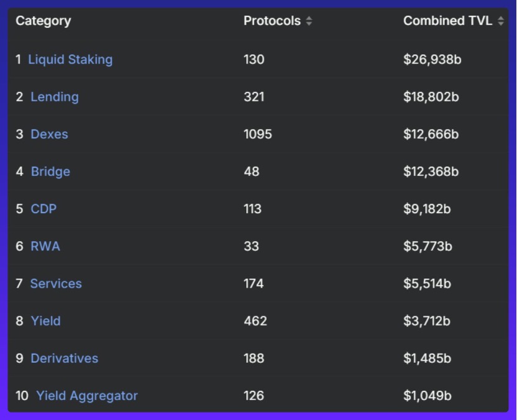Screen dimensions: 517x420
Task: Go to the Derivatives category
Action: [64, 358]
